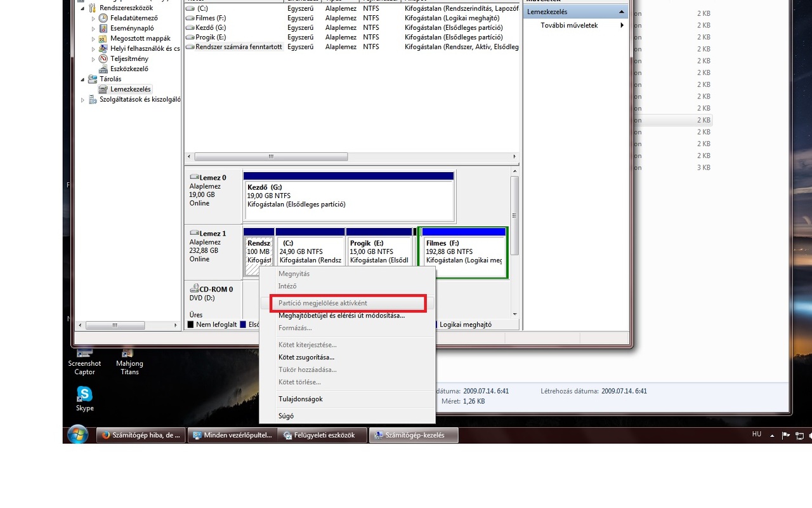
Task: Select the Feladatütemező icon in the tree
Action: tap(103, 18)
